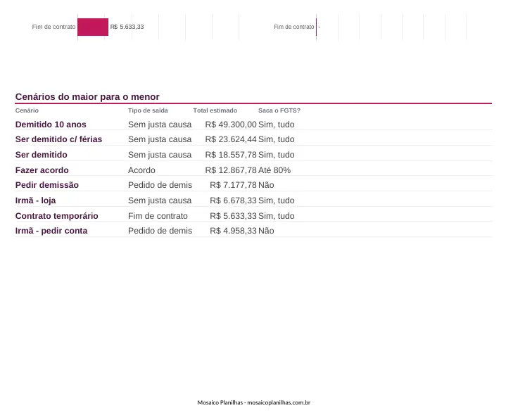
Task: Click 'Sem justa causa' in Demitido 10 anos row
Action: 160,125
